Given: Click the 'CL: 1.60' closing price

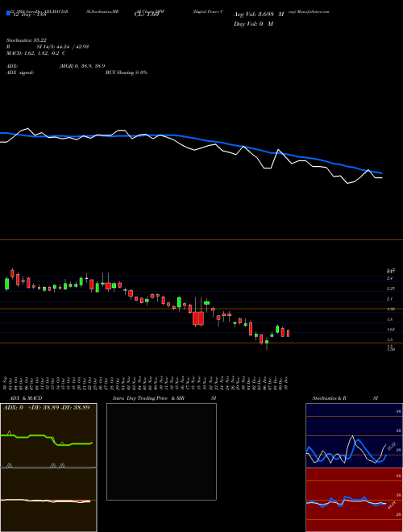Looking at the screenshot, I should tap(148, 15).
